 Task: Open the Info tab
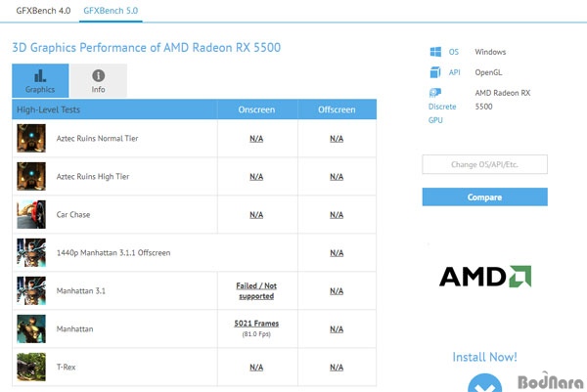[x=99, y=80]
